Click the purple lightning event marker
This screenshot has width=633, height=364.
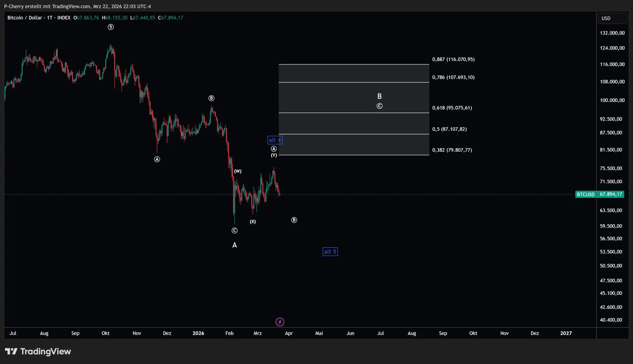point(280,322)
